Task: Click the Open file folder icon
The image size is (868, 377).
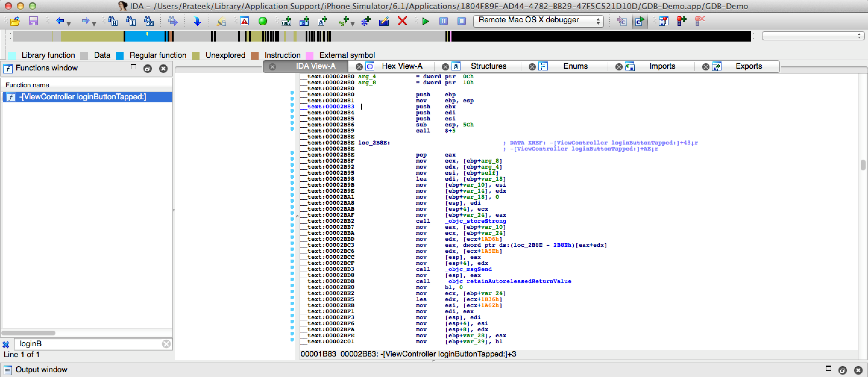Action: 15,22
